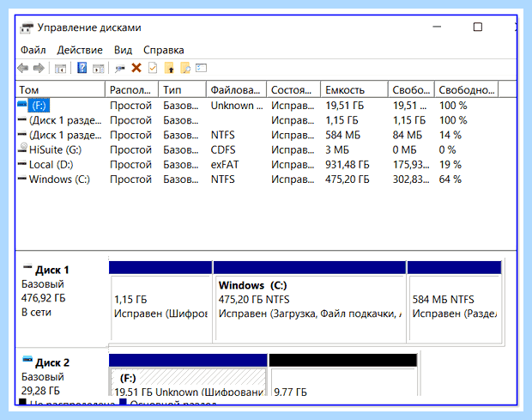Select the Windows (C:) partition block on Диск 1
532x420 pixels.
[x=310, y=301]
